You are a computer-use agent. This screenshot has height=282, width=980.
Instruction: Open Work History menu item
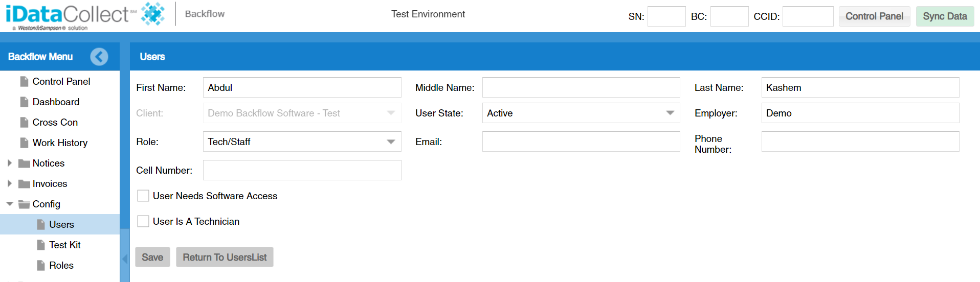[60, 143]
